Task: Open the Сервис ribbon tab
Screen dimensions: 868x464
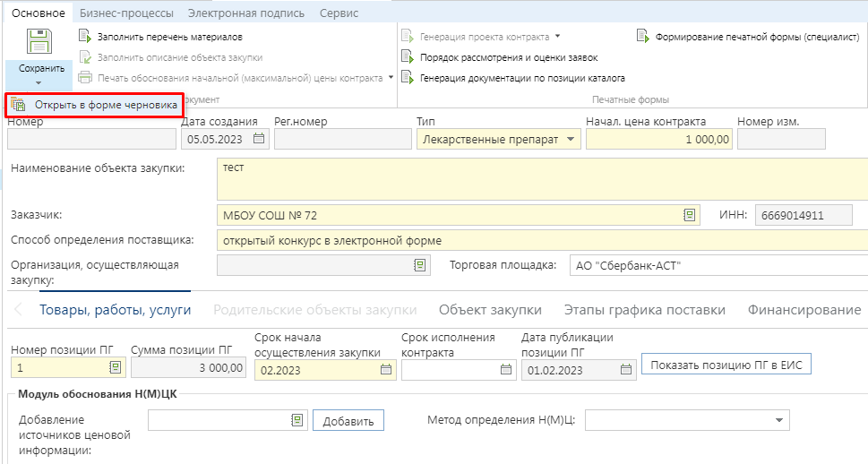Action: [339, 13]
